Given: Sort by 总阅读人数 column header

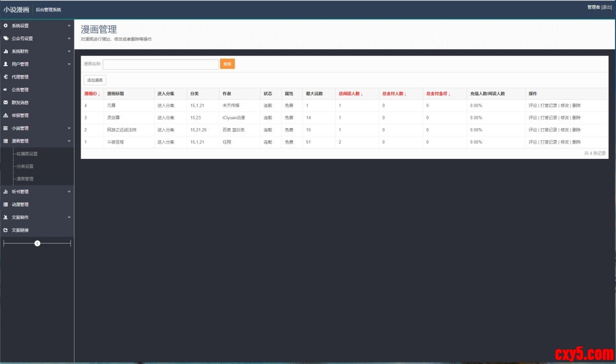Looking at the screenshot, I should [351, 94].
